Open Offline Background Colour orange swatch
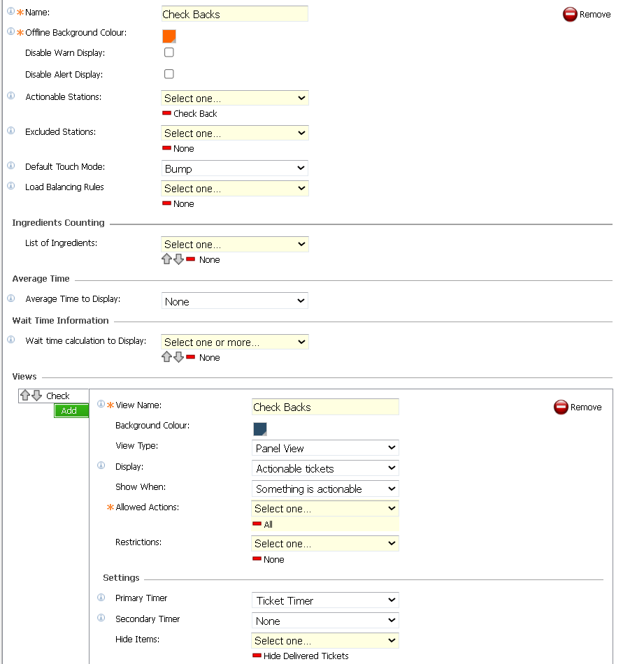The width and height of the screenshot is (644, 664). tap(169, 36)
